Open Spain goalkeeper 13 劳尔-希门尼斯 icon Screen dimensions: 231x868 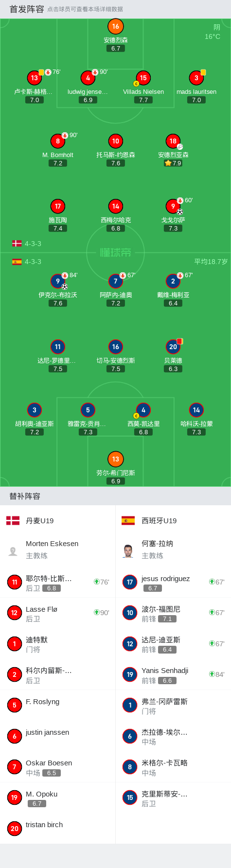115,459
